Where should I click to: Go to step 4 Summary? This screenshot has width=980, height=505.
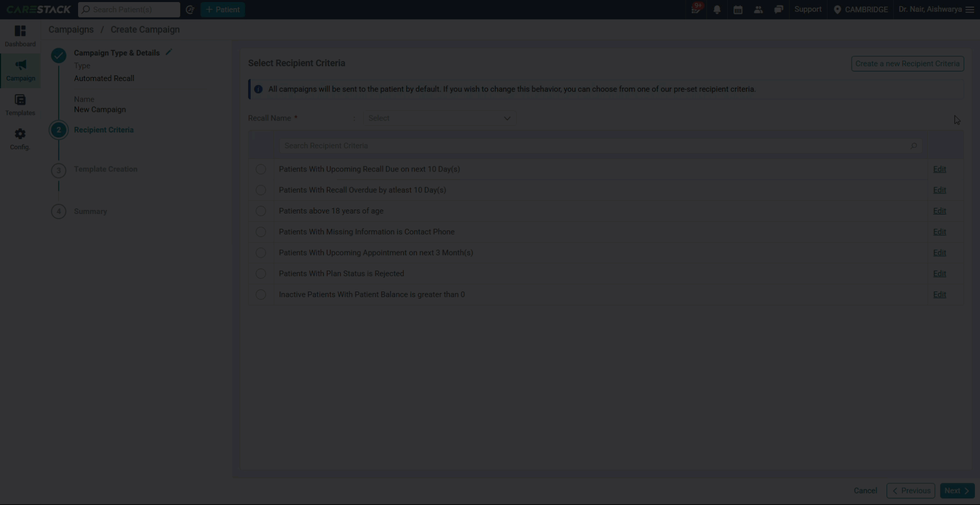click(x=90, y=211)
